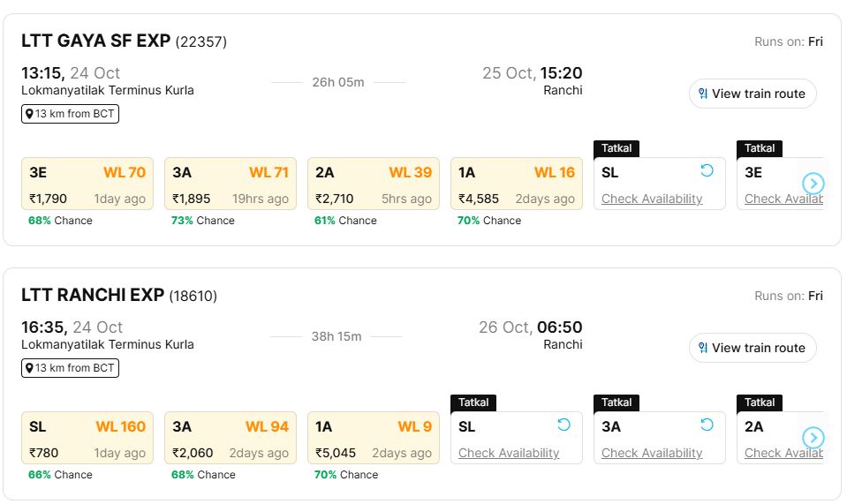
Task: Click location pin in first 13 km from BCT badge
Action: [29, 114]
